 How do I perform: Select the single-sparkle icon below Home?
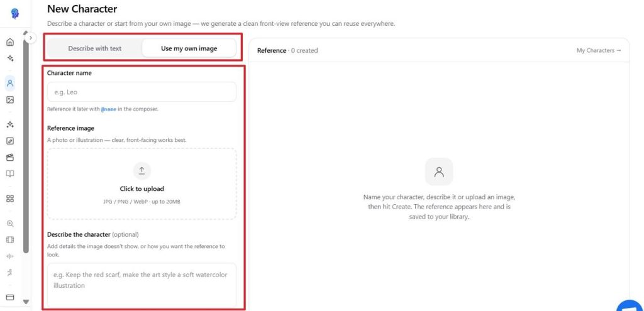pos(10,58)
